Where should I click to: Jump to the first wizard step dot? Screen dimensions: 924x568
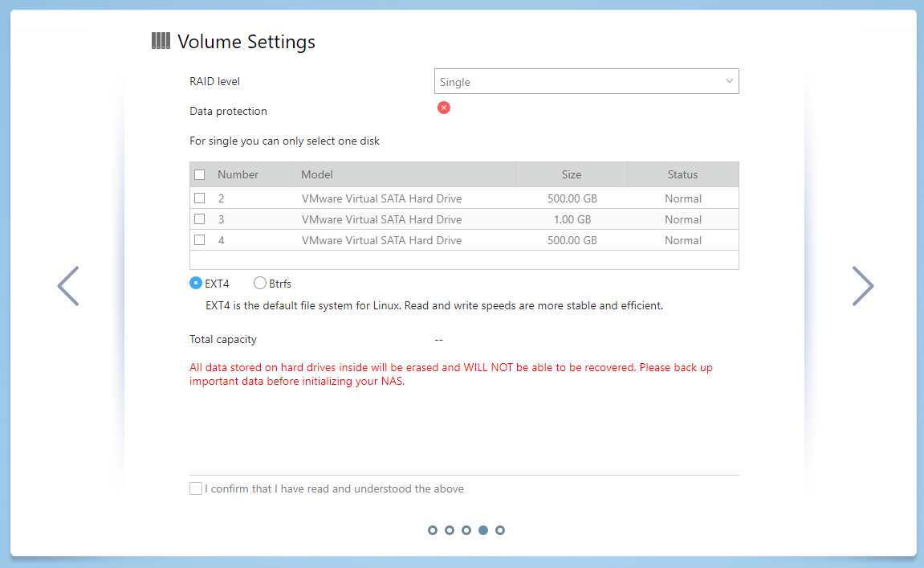click(433, 530)
